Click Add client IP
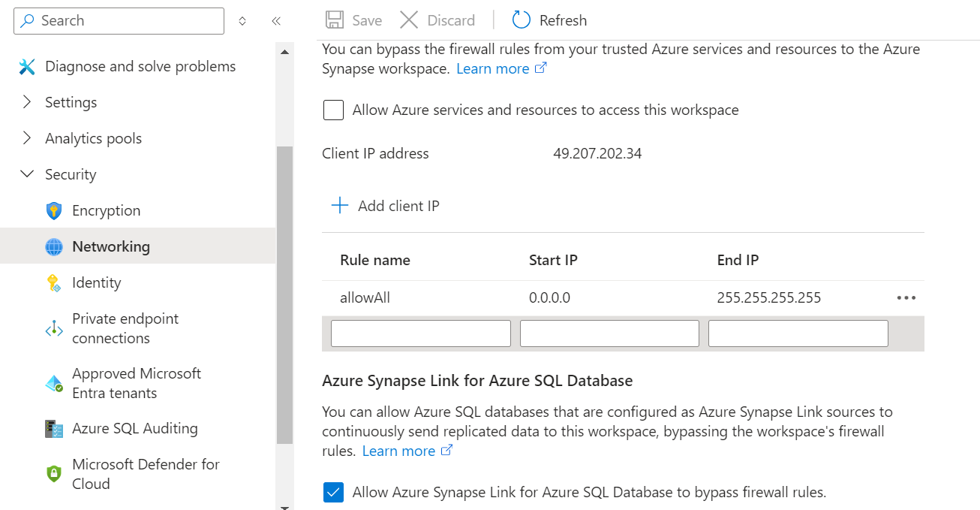 coord(385,205)
